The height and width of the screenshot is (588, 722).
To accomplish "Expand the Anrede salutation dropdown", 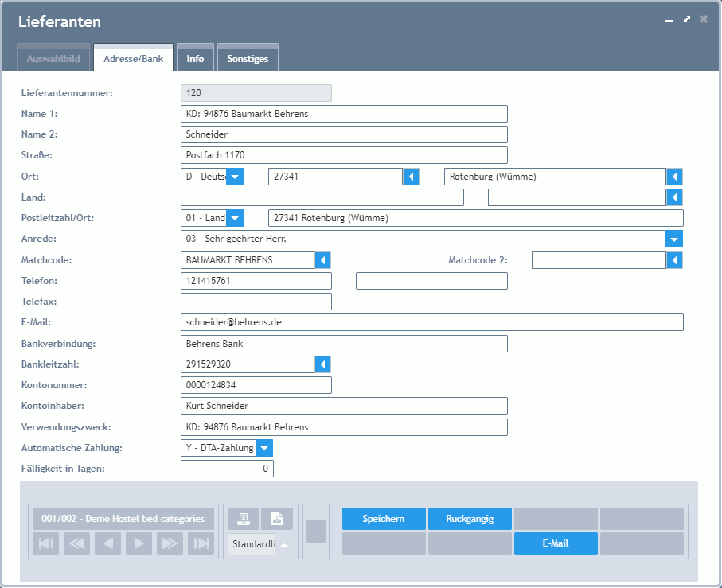I will (674, 239).
